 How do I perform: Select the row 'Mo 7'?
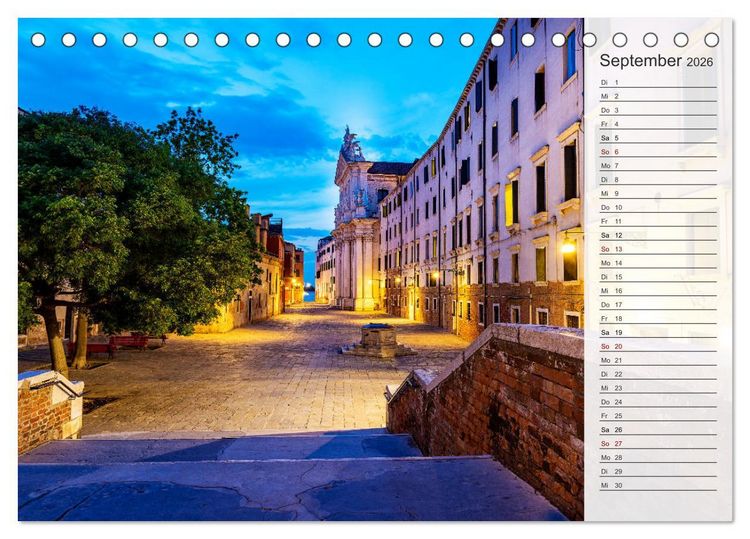pyautogui.click(x=658, y=165)
